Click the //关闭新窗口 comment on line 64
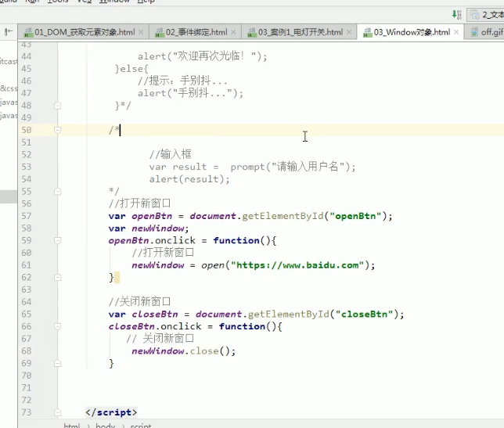Viewport: 504px width, 428px height. (x=140, y=302)
